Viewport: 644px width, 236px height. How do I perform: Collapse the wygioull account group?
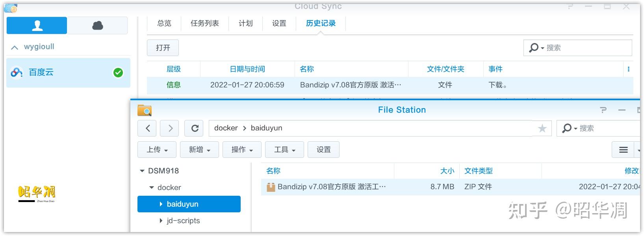click(15, 47)
